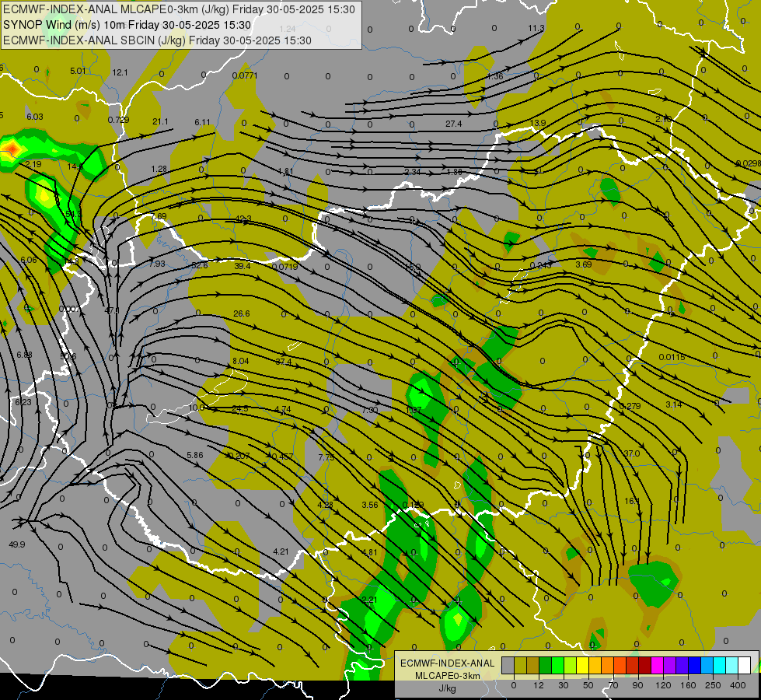The height and width of the screenshot is (700, 761).
Task: Click the map value 0.0771
Action: click(x=245, y=75)
